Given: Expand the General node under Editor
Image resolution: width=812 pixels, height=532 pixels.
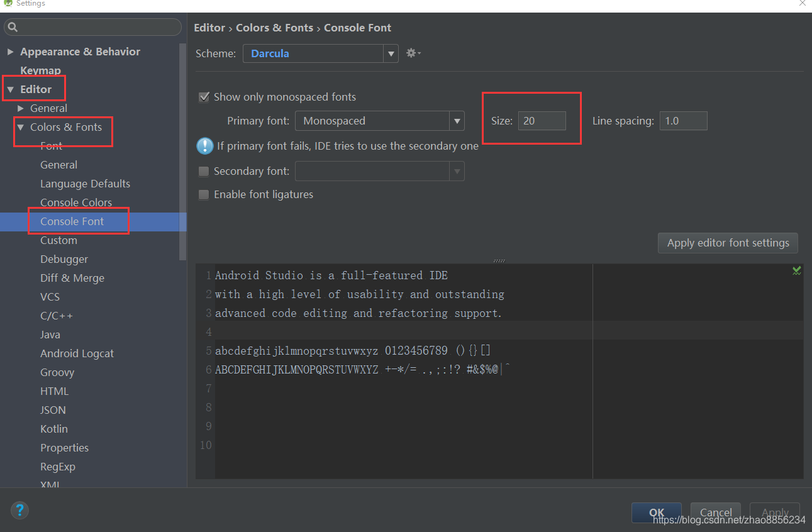Looking at the screenshot, I should coord(21,108).
